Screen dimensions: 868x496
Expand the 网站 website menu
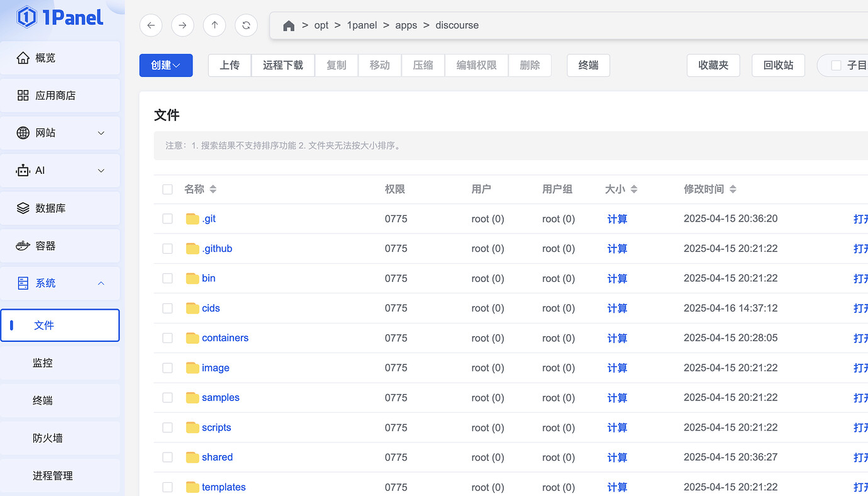click(x=101, y=133)
